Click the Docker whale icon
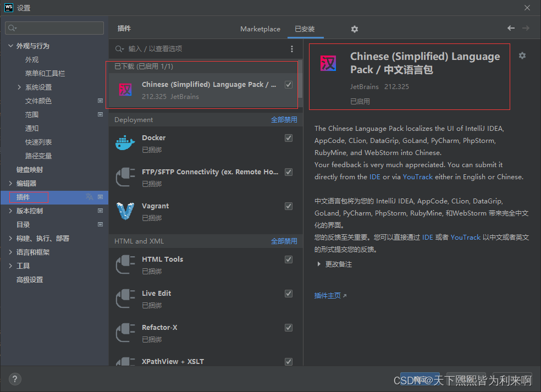Viewport: 541px width, 392px height. tap(125, 143)
